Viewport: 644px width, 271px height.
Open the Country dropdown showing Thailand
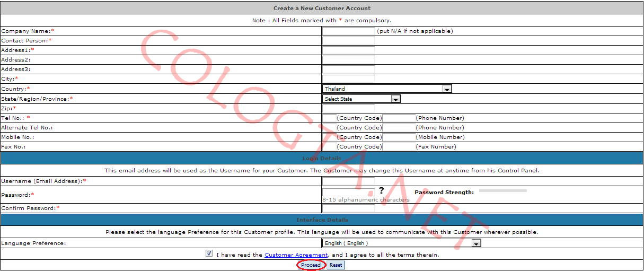387,89
